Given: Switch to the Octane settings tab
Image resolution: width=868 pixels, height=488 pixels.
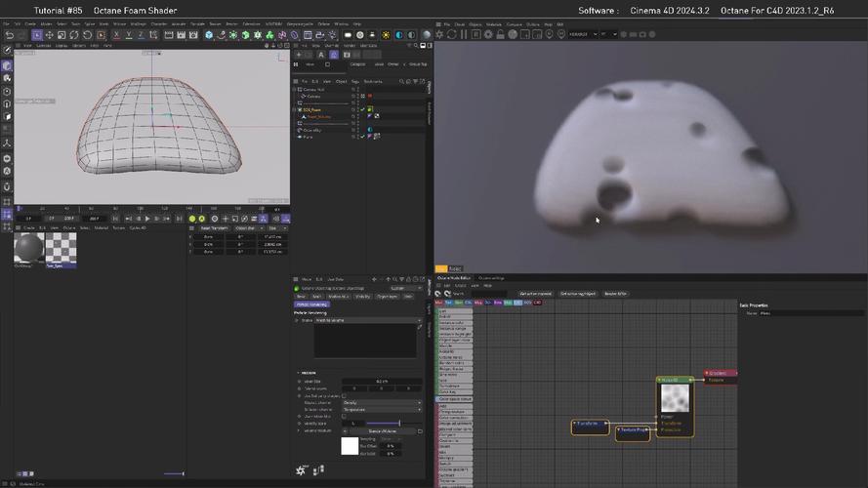Looking at the screenshot, I should pos(491,278).
